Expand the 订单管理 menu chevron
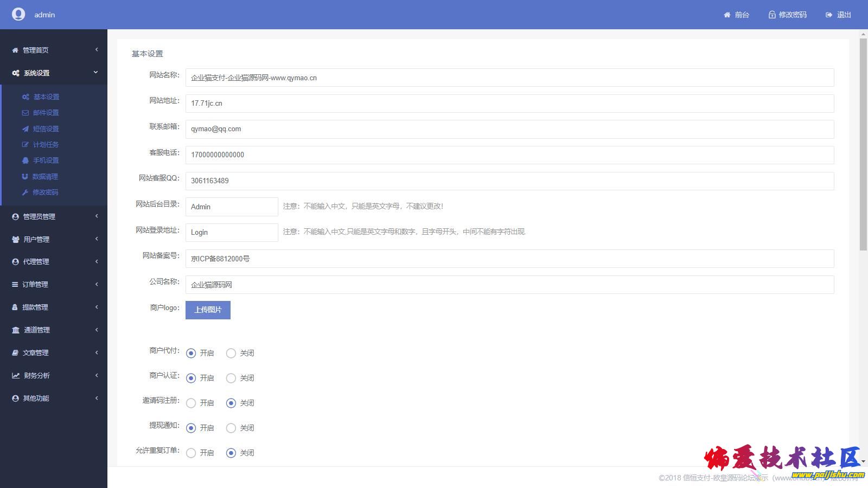Screen dimensions: 868x488 click(97, 284)
